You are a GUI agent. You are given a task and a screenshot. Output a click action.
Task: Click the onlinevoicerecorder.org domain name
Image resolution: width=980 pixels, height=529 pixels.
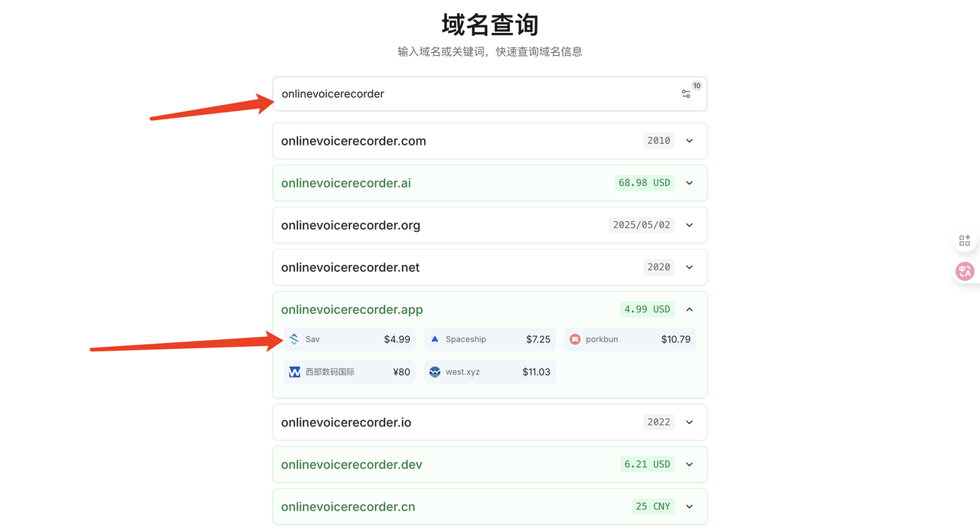[x=351, y=225]
